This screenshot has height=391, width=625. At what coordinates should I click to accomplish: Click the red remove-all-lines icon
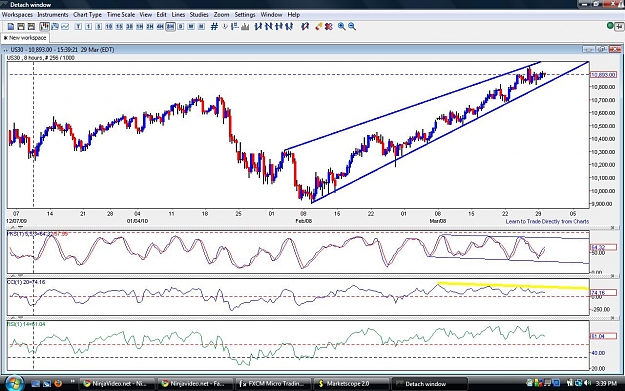(328, 27)
